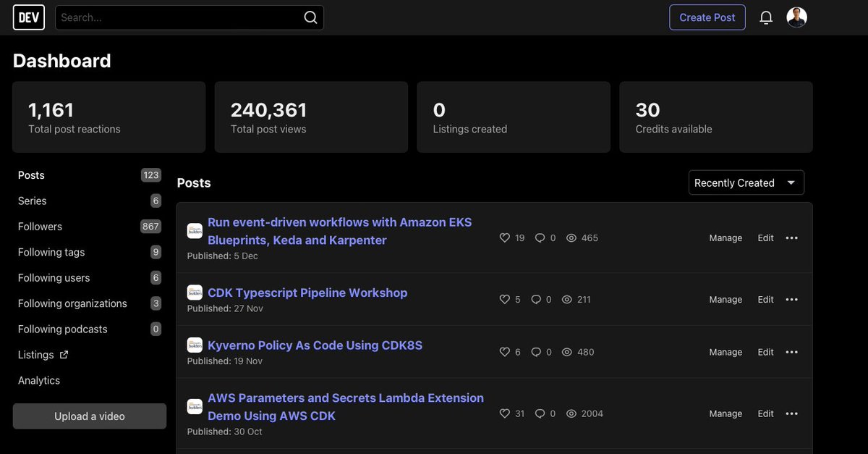The height and width of the screenshot is (454, 868).
Task: Click the heart icon on EKS Blueprints post
Action: pyautogui.click(x=505, y=237)
